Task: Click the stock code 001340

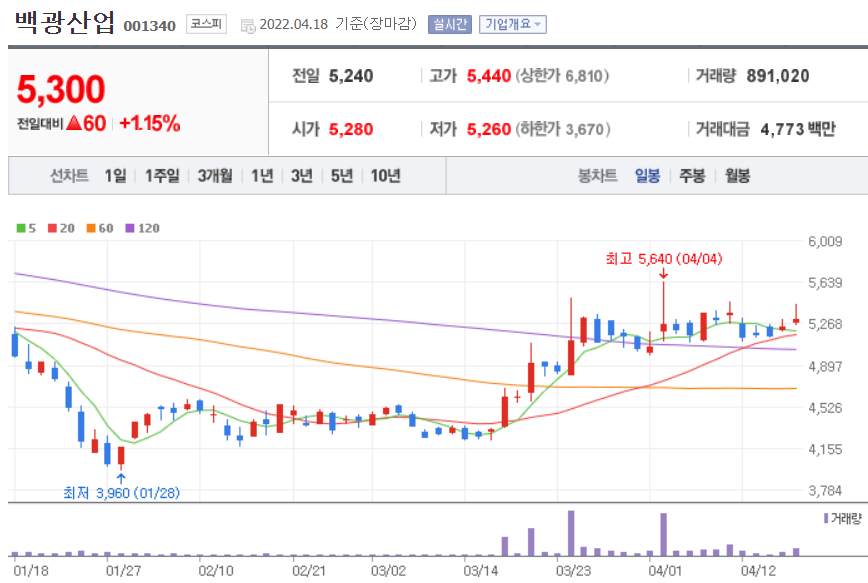Action: 149,26
